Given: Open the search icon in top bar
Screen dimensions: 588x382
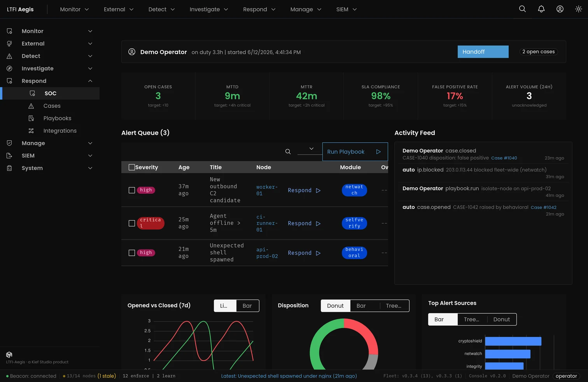Looking at the screenshot, I should coord(522,9).
